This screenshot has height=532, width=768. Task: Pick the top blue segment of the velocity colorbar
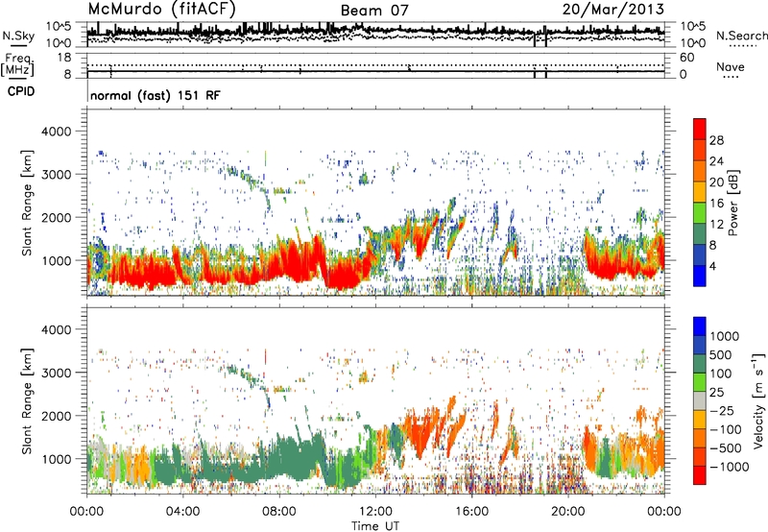(x=700, y=326)
